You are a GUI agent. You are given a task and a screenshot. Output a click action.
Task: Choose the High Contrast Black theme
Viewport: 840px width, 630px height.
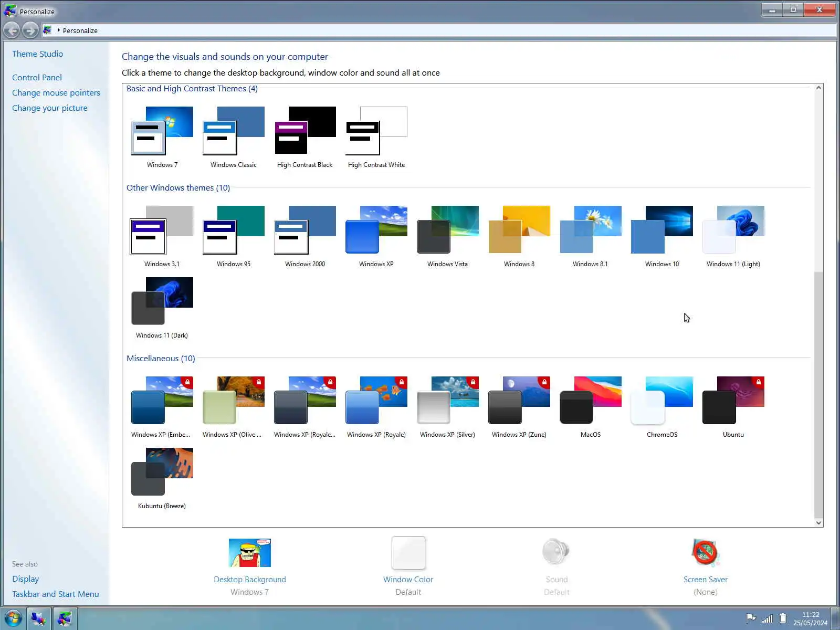305,136
